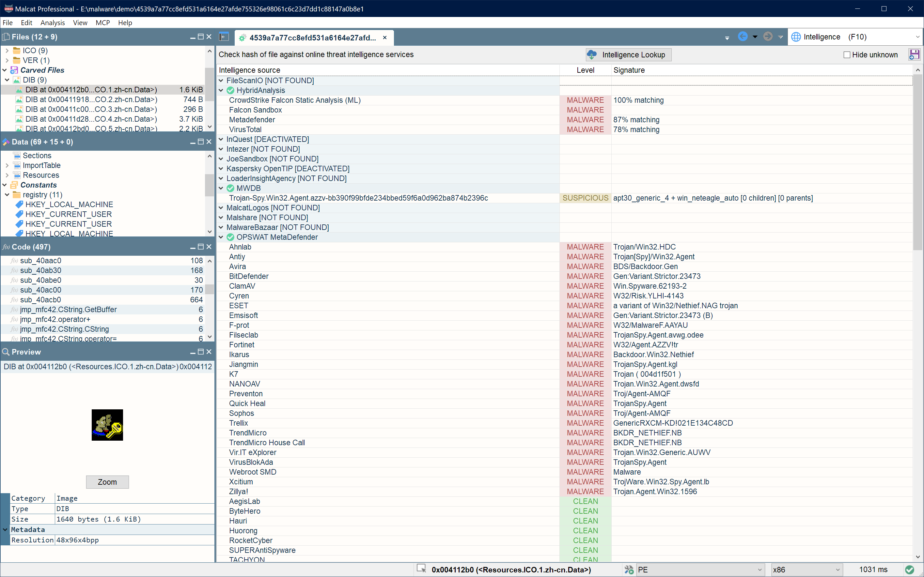Open the Help menu

point(125,23)
